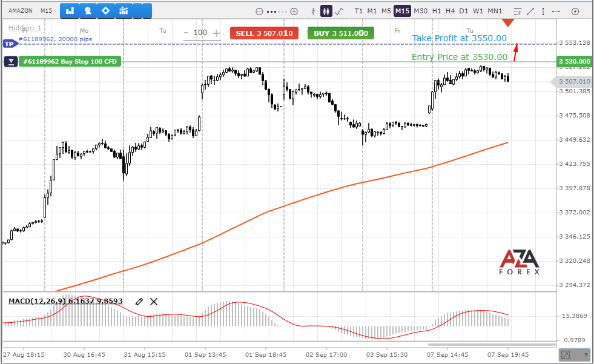
Task: Click the #61189962 Buy Stop 100 CFD label
Action: pyautogui.click(x=70, y=61)
